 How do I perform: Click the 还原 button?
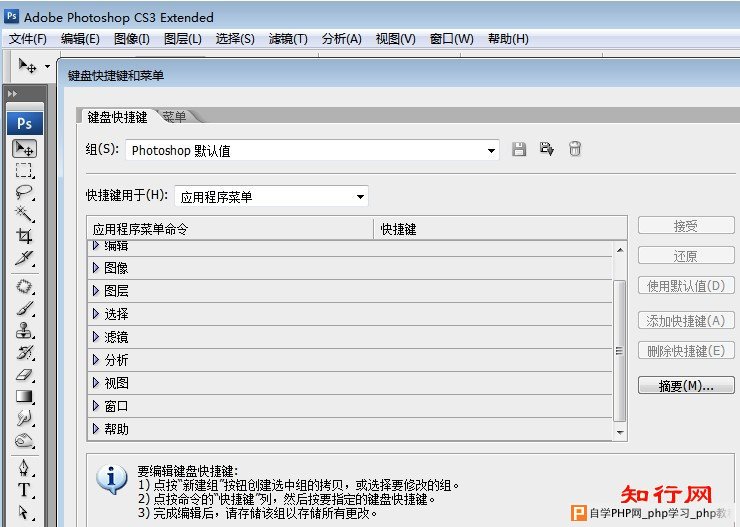(686, 256)
